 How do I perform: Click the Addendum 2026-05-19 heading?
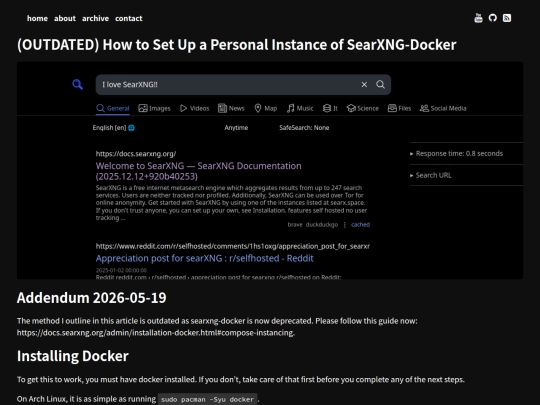coord(92,298)
